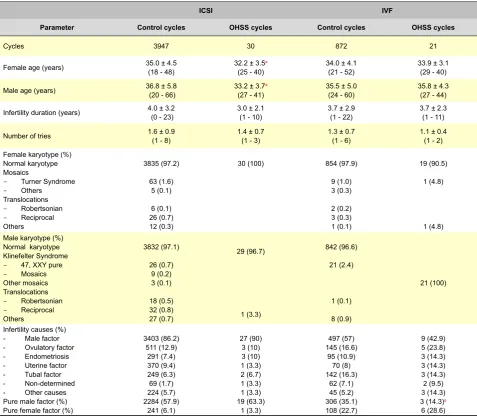Screen dimensions: 477x417
Task: Click the Endometriosis row label
Action: [46, 357]
